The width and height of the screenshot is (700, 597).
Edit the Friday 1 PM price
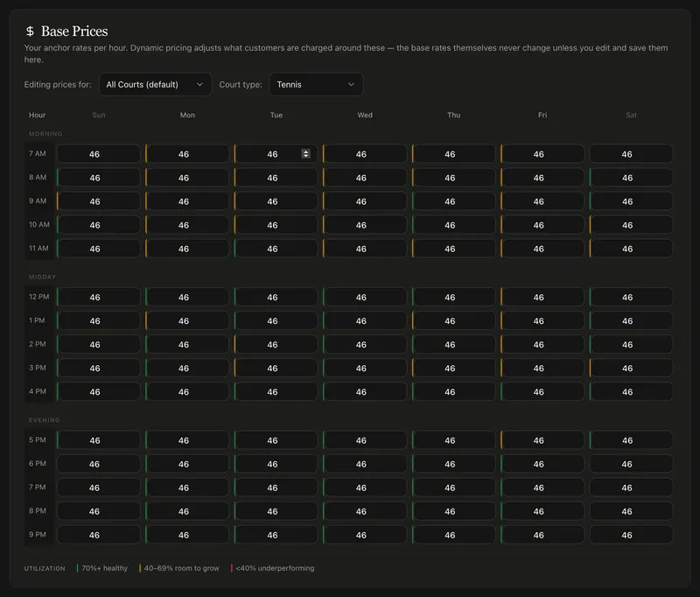click(542, 320)
